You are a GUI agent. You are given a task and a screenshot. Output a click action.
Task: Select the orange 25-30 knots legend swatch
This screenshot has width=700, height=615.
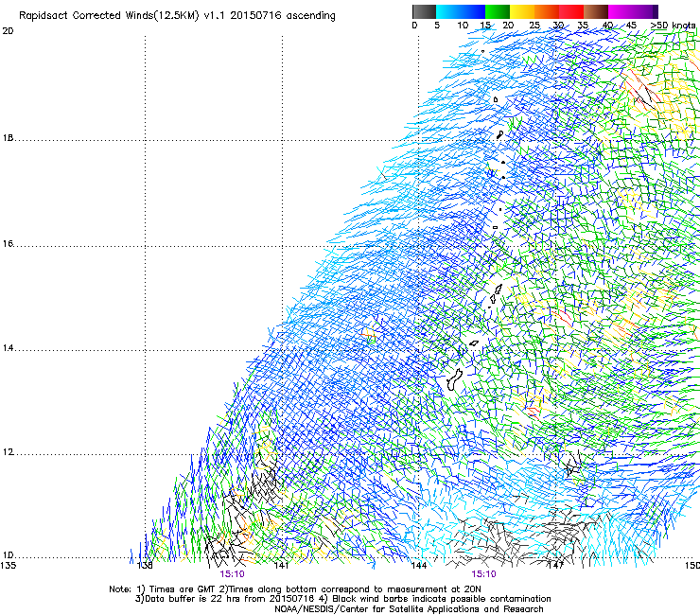pos(547,11)
